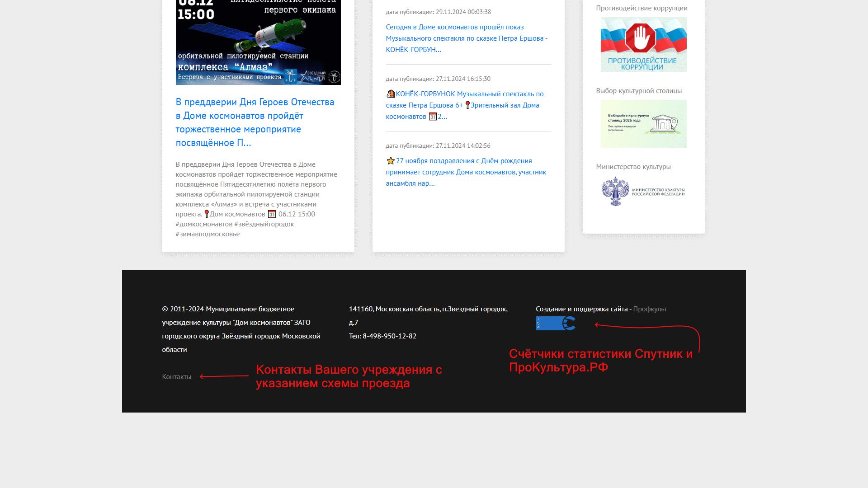
Task: Click the Выбор культурной столицы heading
Action: click(x=638, y=91)
